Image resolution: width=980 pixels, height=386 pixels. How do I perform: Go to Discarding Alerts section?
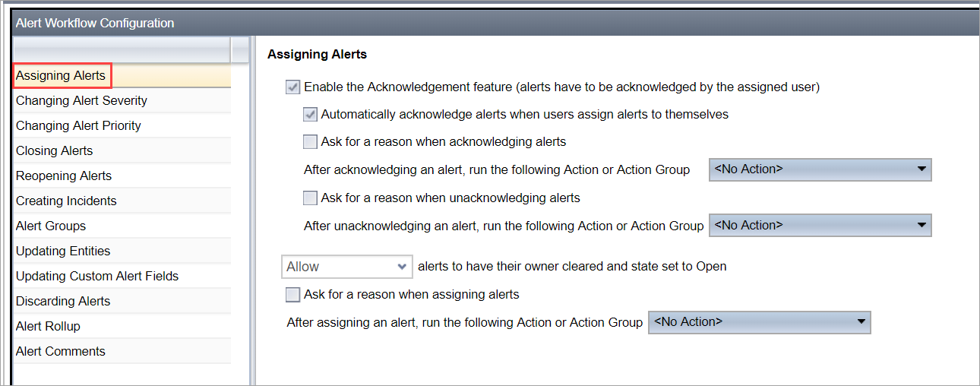coord(122,301)
